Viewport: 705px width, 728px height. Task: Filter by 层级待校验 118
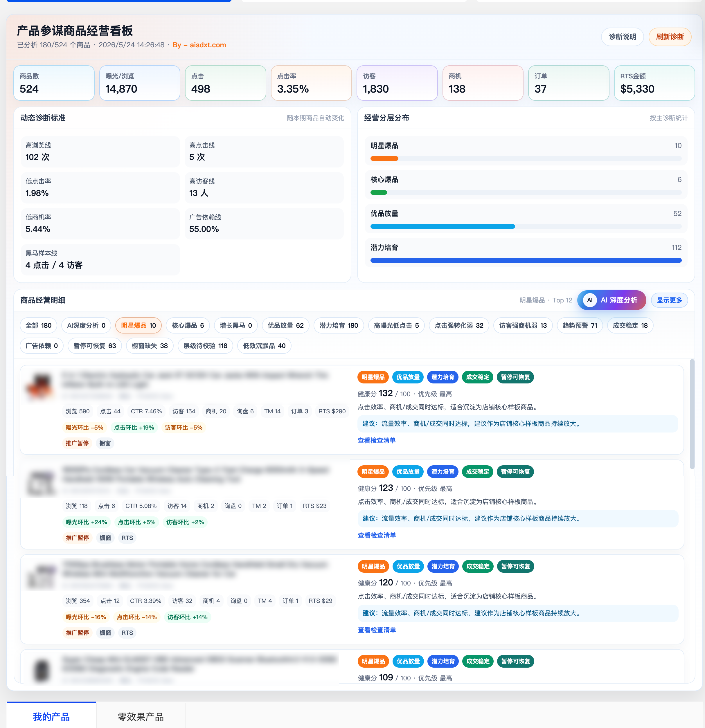click(x=205, y=346)
